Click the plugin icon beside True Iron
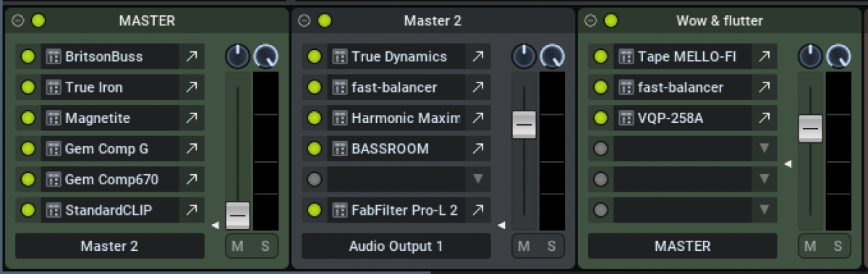The image size is (868, 274). 53,87
